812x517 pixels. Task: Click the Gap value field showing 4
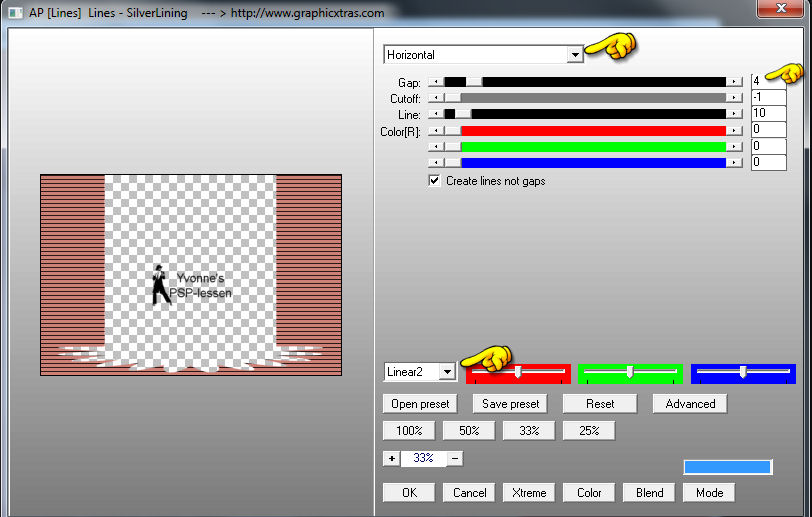coord(768,81)
